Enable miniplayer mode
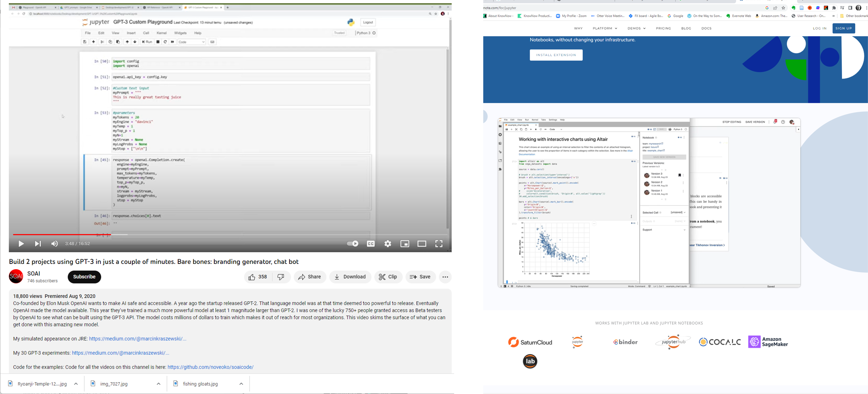The width and height of the screenshot is (868, 394). (405, 244)
